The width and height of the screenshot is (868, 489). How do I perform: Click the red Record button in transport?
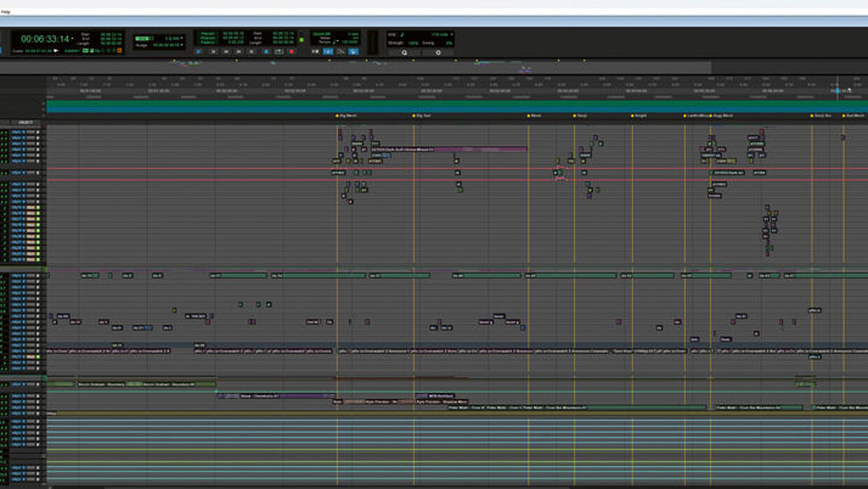click(x=292, y=51)
